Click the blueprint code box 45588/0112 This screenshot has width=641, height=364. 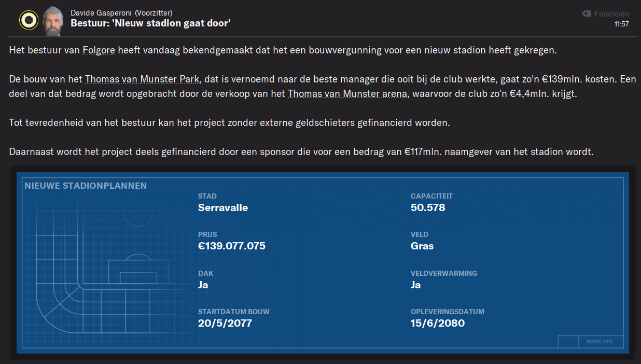click(x=600, y=342)
